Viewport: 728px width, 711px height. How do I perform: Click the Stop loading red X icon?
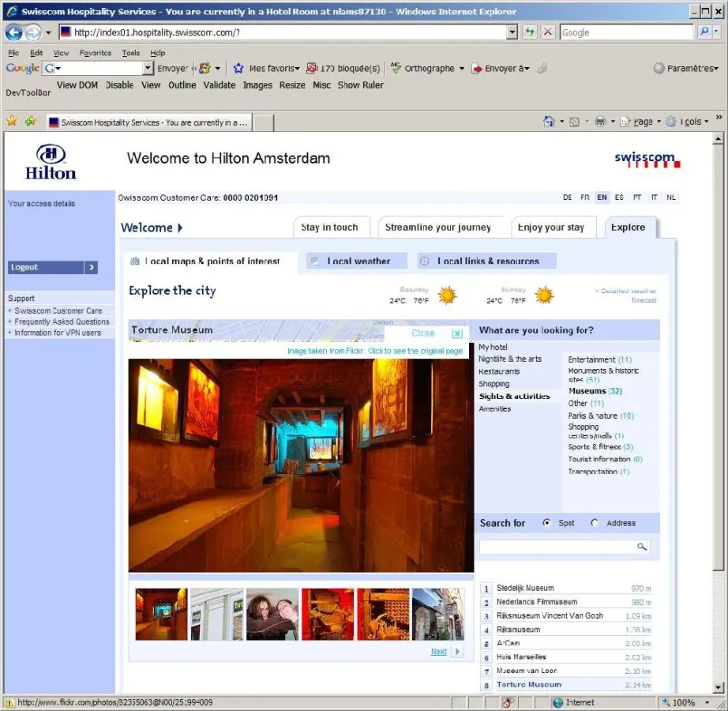(x=548, y=32)
